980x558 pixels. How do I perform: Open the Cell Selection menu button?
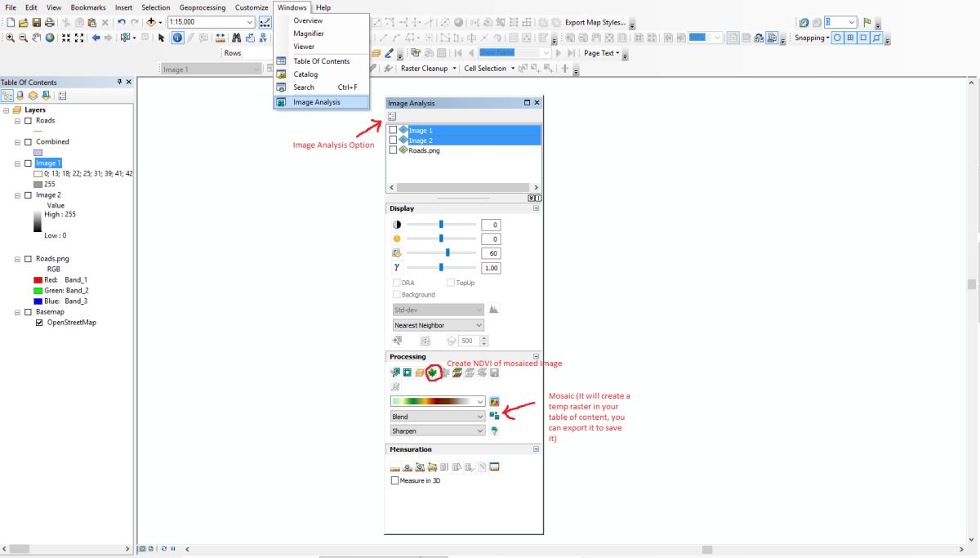[x=489, y=69]
